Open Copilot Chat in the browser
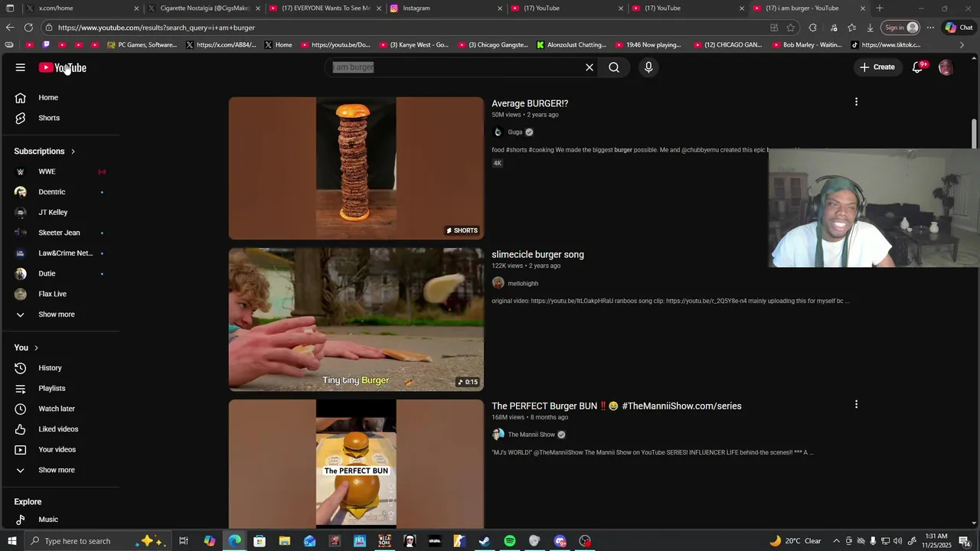The image size is (980, 551). coord(959,28)
